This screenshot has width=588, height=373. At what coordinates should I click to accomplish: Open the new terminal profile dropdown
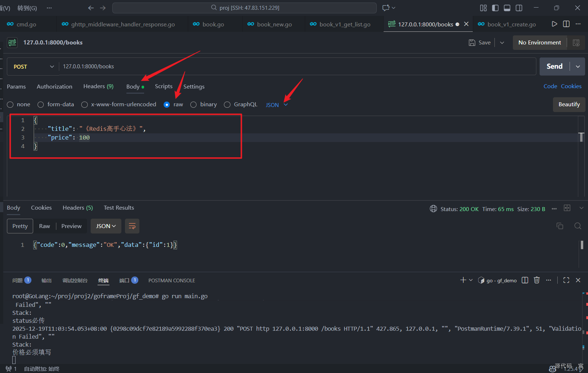pyautogui.click(x=471, y=280)
